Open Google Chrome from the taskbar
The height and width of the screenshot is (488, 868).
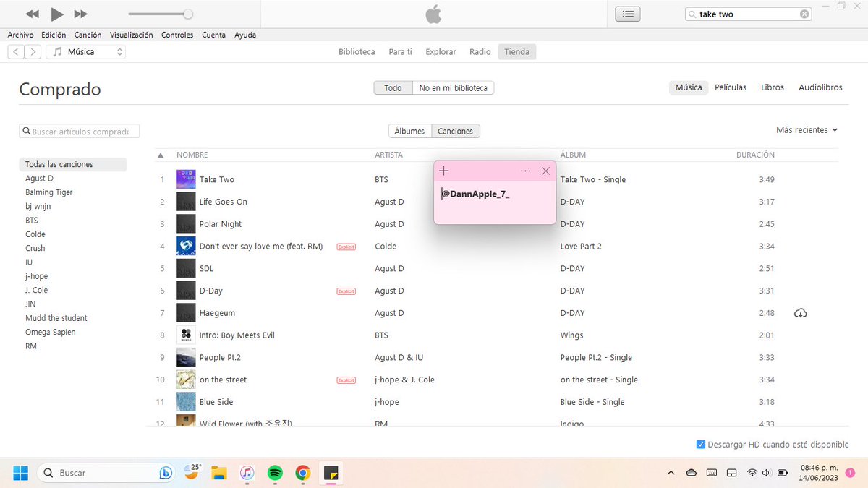(303, 473)
